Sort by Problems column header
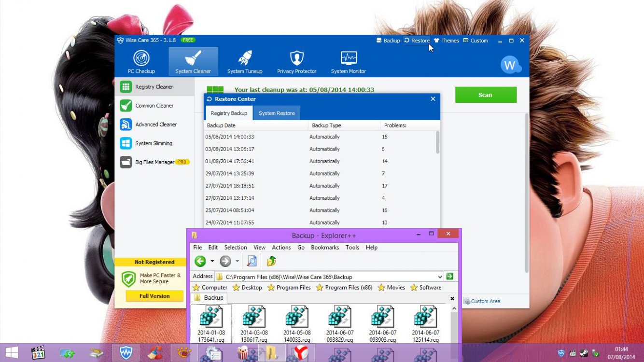This screenshot has width=644, height=362. [x=410, y=125]
